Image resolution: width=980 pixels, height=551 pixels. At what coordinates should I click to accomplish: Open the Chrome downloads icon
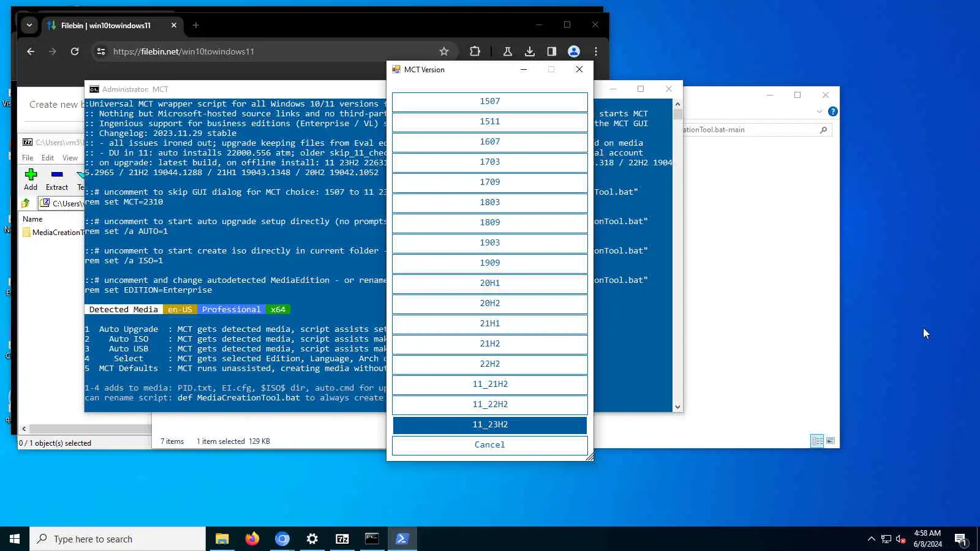(x=530, y=51)
